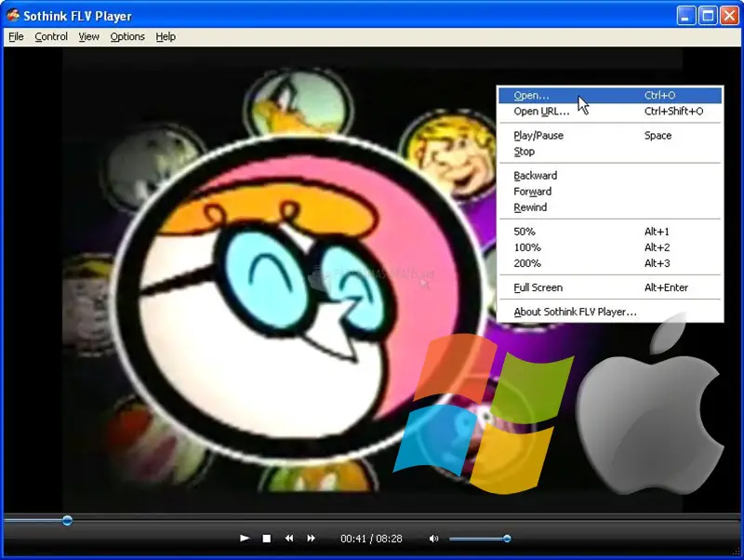
Task: Select Full Screen from the context menu
Action: click(538, 288)
